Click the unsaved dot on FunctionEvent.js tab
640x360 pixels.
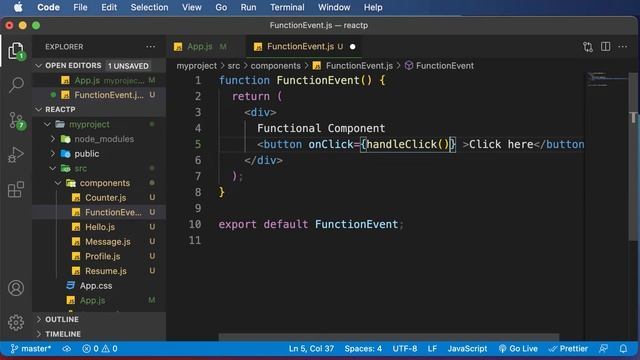click(353, 47)
